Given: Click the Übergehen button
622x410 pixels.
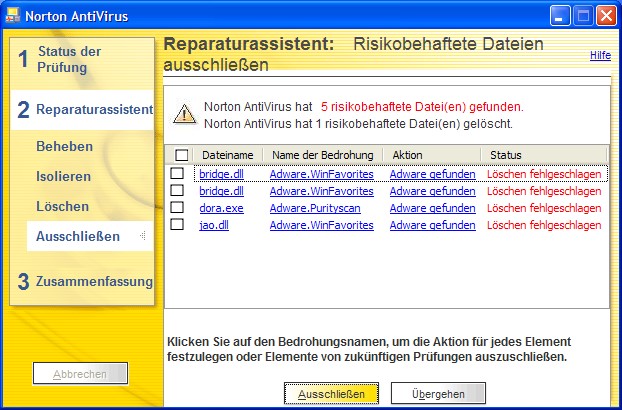Looking at the screenshot, I should 438,394.
